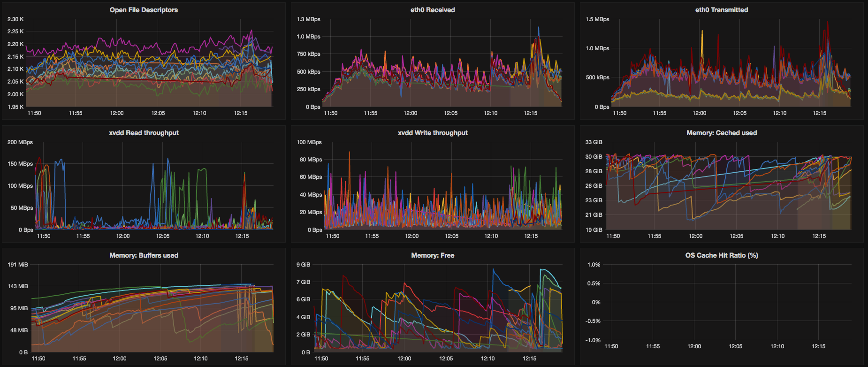
Task: Open the eth0 Transmitted panel title menu
Action: [722, 10]
